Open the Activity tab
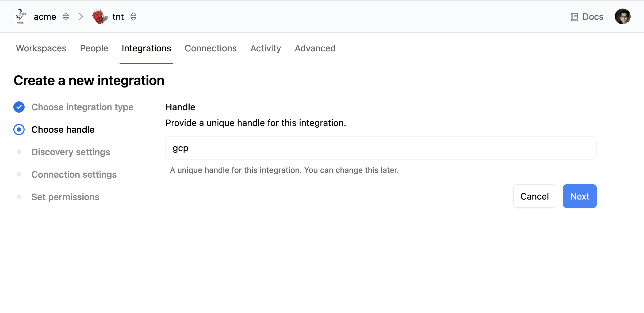644x313 pixels. coord(266,48)
